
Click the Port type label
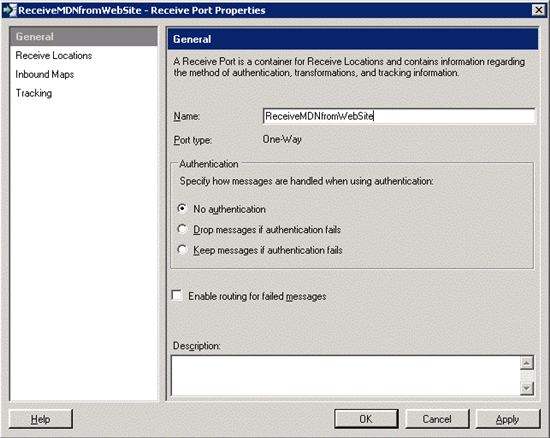(193, 140)
